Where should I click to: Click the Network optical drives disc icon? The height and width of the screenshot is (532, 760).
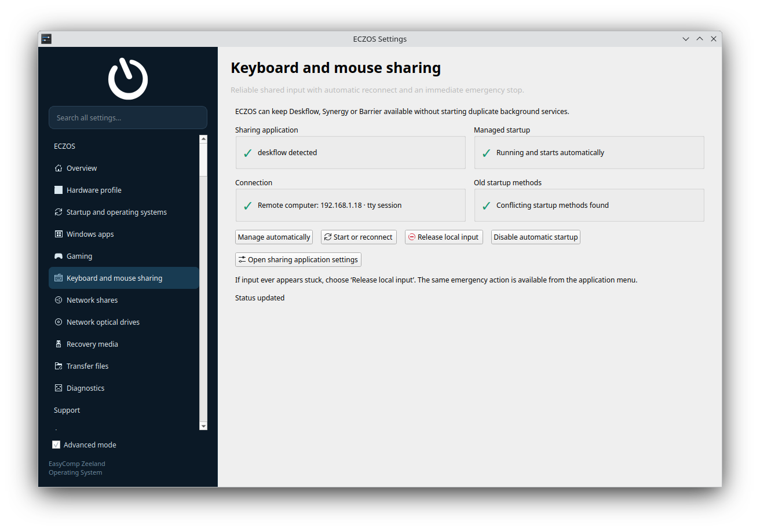pyautogui.click(x=59, y=322)
